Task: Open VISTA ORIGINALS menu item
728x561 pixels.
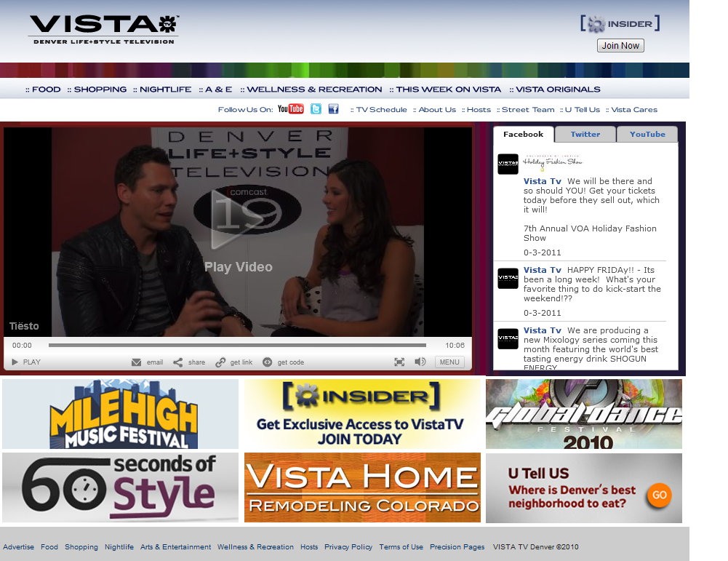Action: click(555, 89)
